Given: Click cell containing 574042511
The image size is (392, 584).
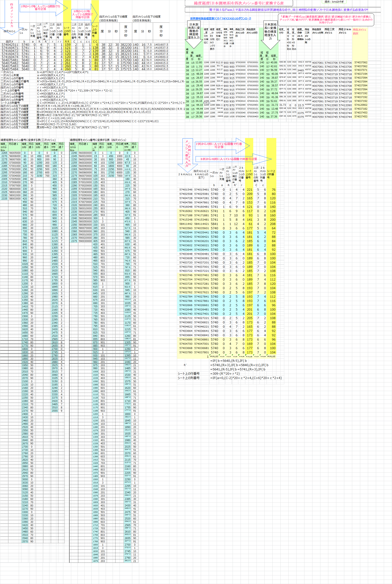Looking at the screenshot, I should coord(10,45).
